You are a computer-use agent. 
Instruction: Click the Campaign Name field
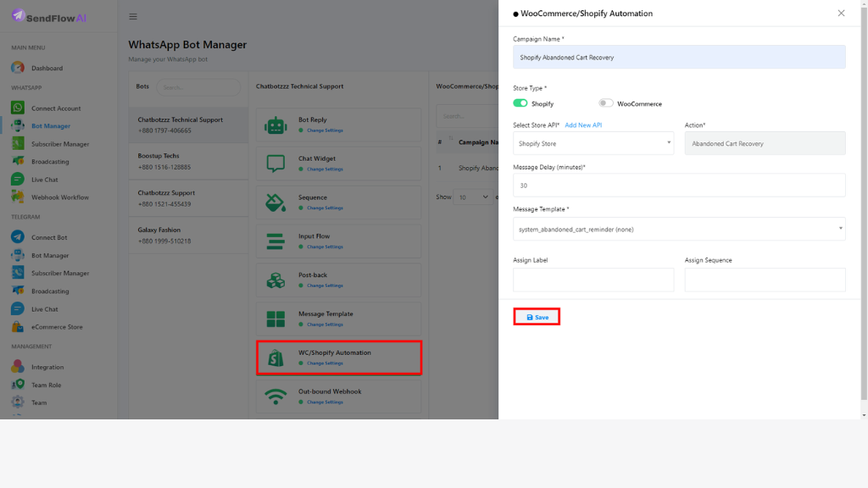[679, 57]
